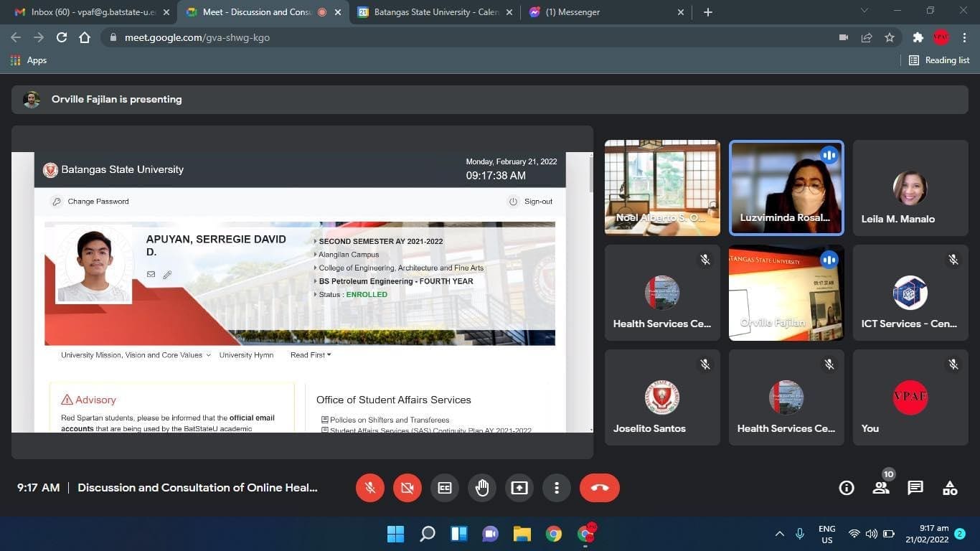Show participants people icon

tap(880, 488)
